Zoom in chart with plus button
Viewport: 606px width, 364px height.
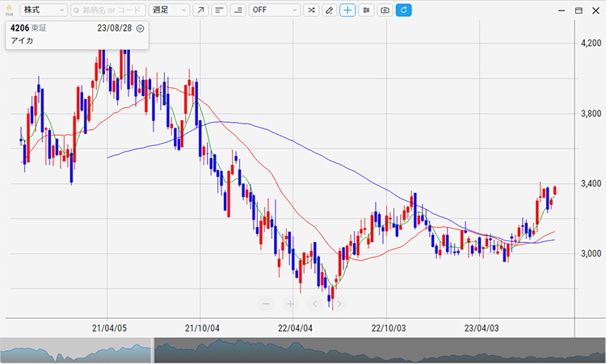tap(290, 304)
